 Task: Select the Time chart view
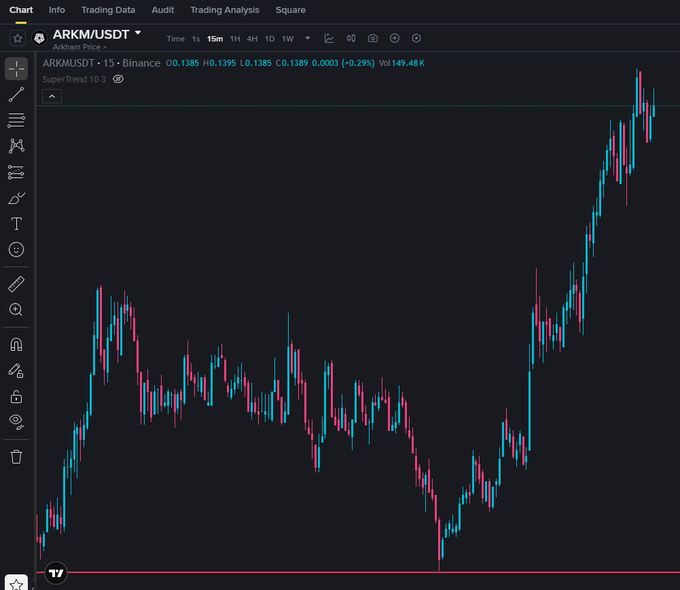click(176, 39)
